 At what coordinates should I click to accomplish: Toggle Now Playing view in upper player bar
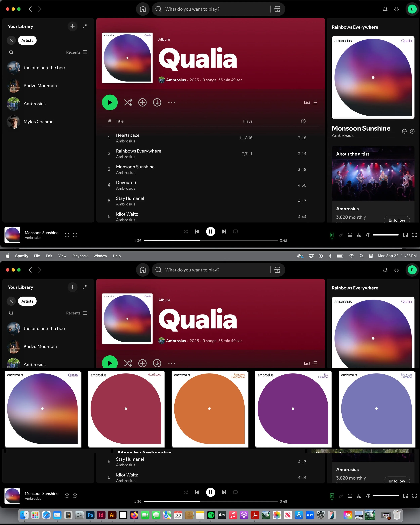click(x=332, y=235)
